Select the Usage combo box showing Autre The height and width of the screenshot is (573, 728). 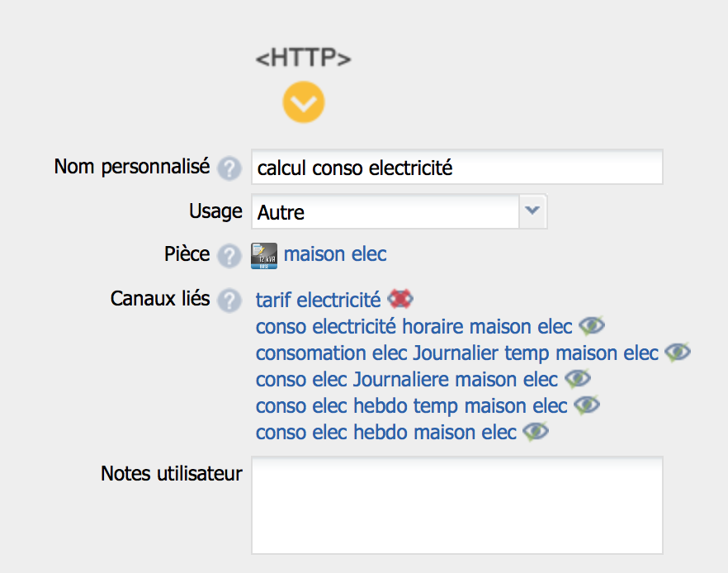399,211
